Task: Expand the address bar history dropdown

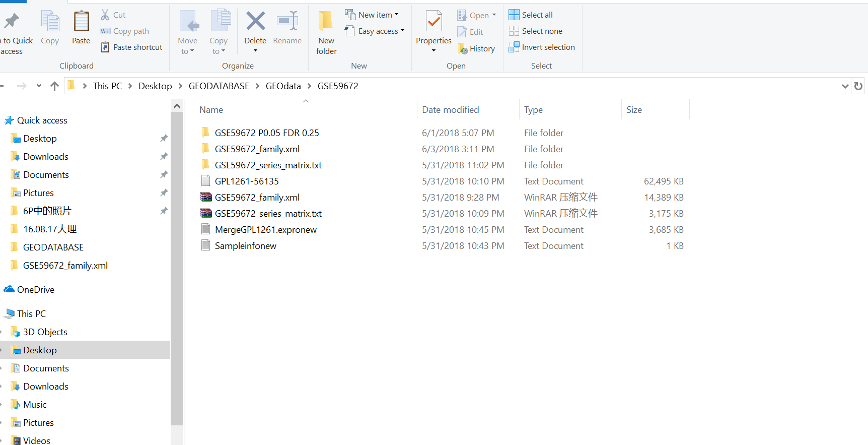Action: click(x=845, y=86)
